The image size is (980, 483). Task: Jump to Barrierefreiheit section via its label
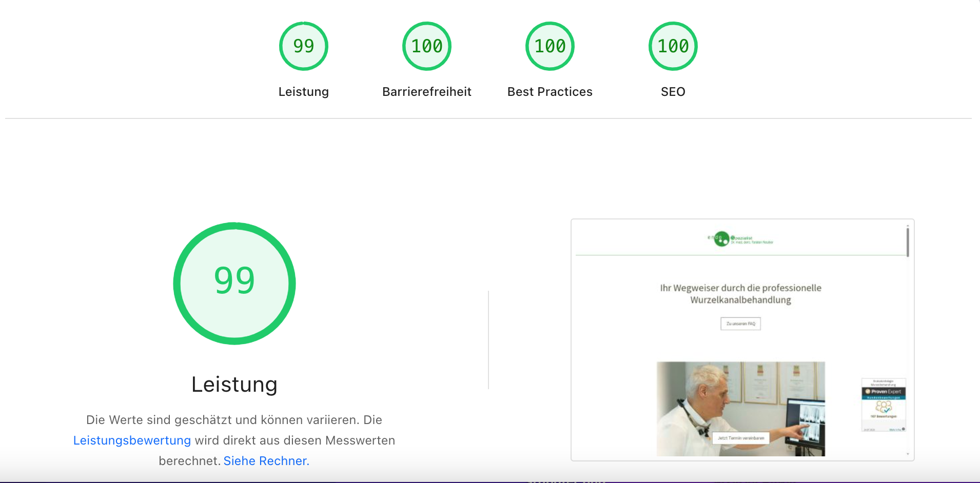(426, 92)
